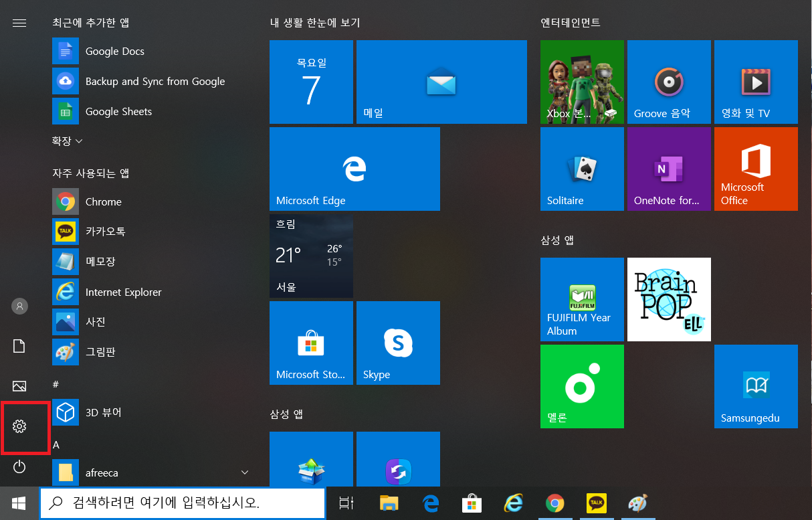Image resolution: width=812 pixels, height=520 pixels.
Task: Open the 메일 (Mail) tile
Action: (441, 82)
